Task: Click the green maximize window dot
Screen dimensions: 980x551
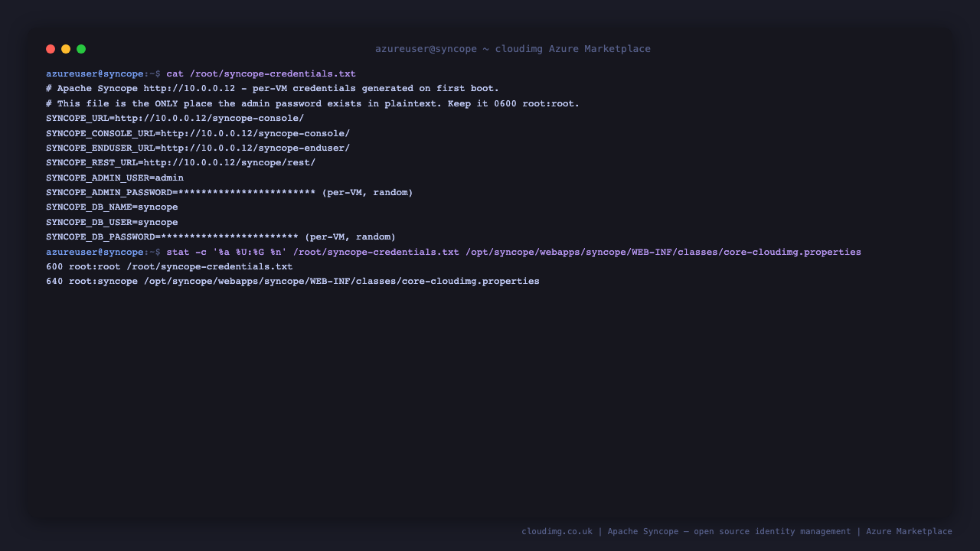Action: pos(81,49)
